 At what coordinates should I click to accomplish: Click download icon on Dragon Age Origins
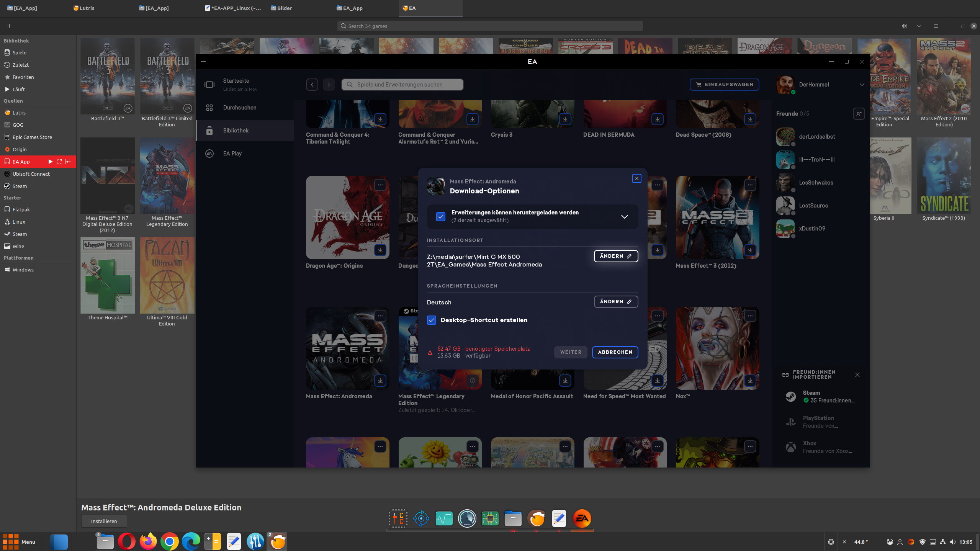click(x=380, y=250)
